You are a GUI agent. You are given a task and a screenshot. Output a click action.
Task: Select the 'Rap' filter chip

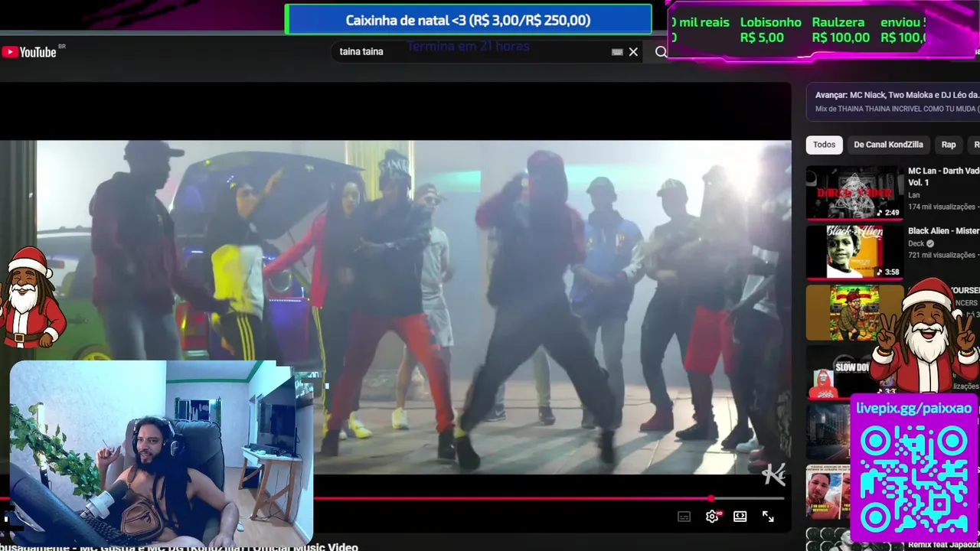(x=949, y=145)
